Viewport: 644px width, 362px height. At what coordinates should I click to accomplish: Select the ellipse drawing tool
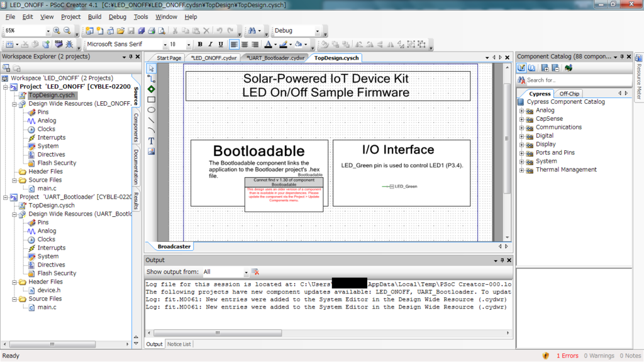[x=151, y=109]
